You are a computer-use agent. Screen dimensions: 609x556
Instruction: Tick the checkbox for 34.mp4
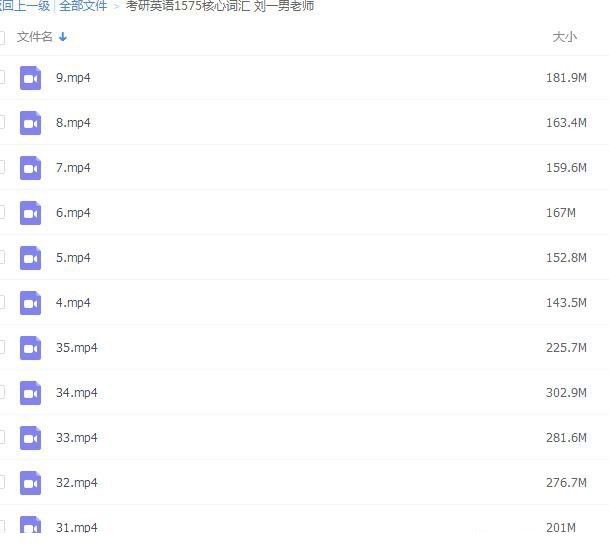tap(2, 393)
